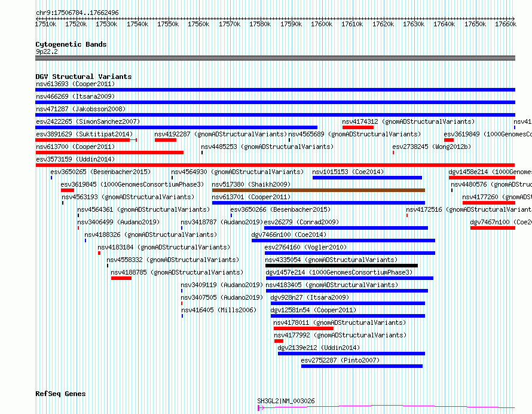The height and width of the screenshot is (414, 532).
Task: Select esv2764160 (Vogler2010) label
Action: pos(306,247)
